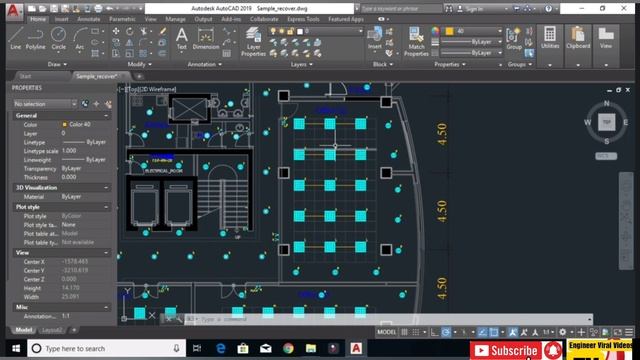Click the Table tool in Annotation panel

pyautogui.click(x=227, y=53)
